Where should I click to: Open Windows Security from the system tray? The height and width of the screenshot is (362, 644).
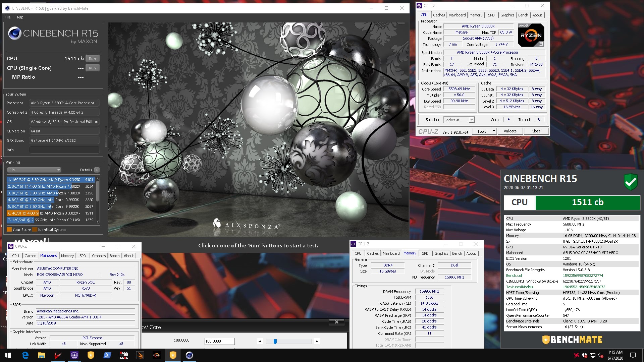tap(585, 355)
